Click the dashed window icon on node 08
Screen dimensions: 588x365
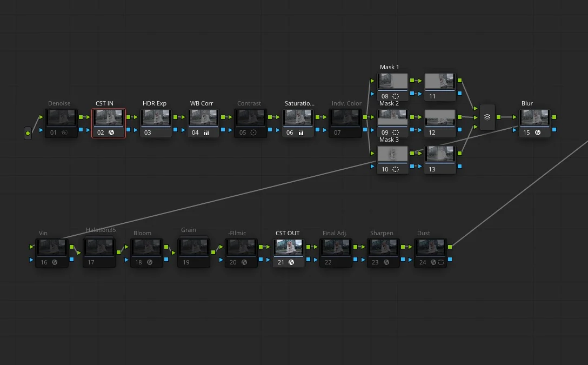(x=396, y=96)
